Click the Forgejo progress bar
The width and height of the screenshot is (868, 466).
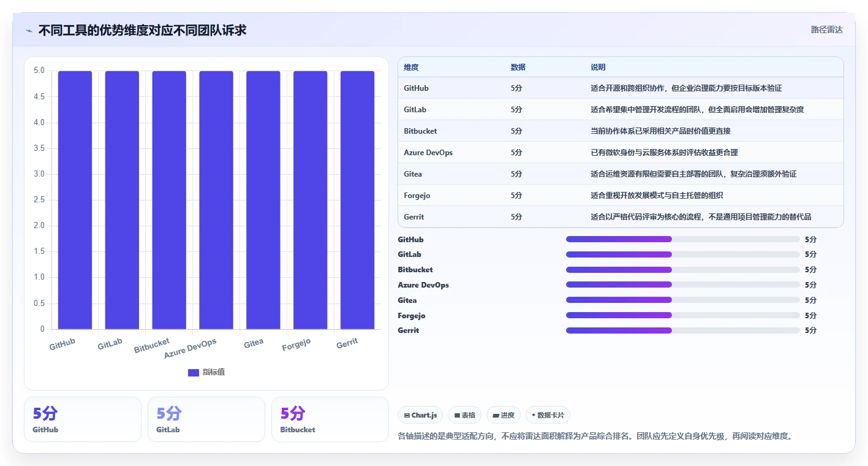coord(683,315)
